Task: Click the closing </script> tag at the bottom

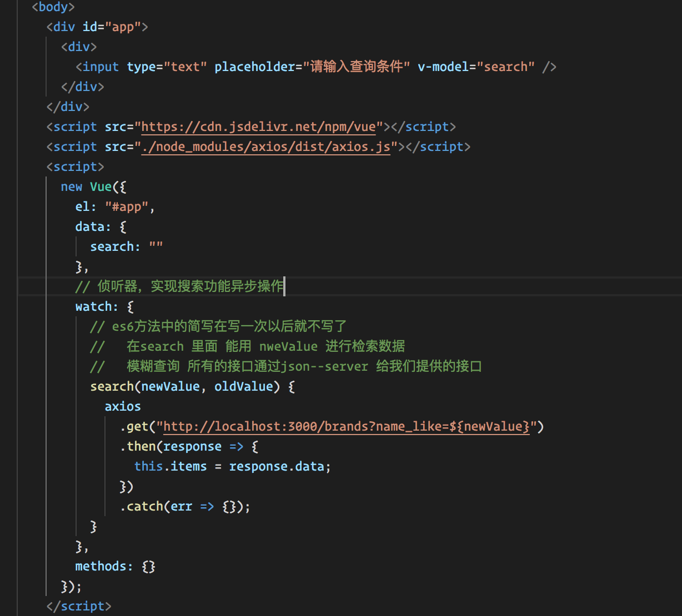Action: 79,606
